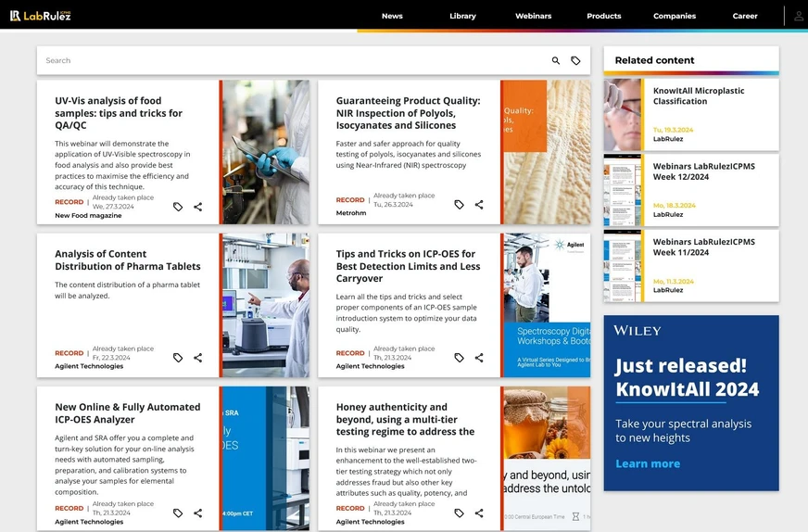Open the Honey authenticity and beyond title

tap(405, 419)
